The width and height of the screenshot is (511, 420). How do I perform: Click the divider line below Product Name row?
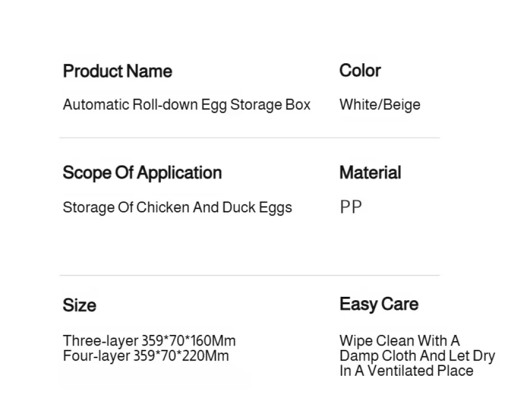point(249,138)
